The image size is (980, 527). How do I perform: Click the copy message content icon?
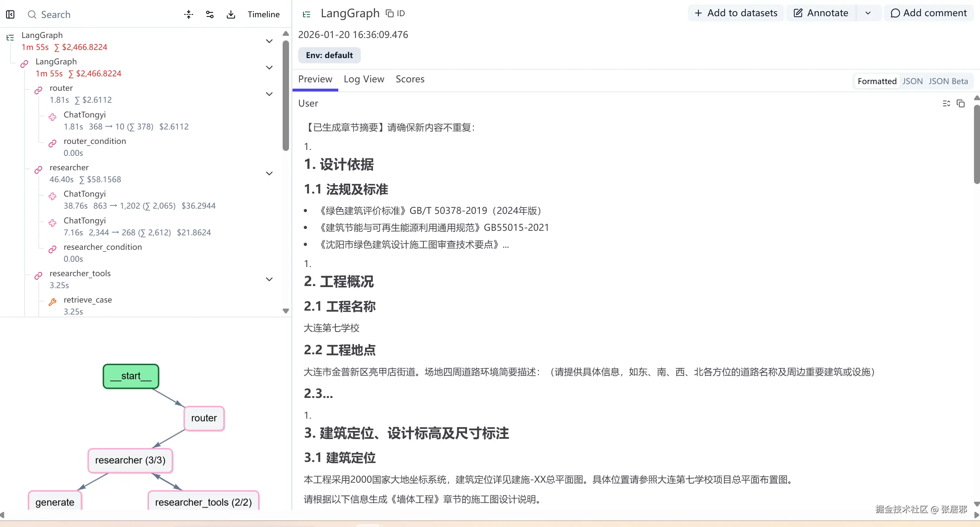click(961, 103)
